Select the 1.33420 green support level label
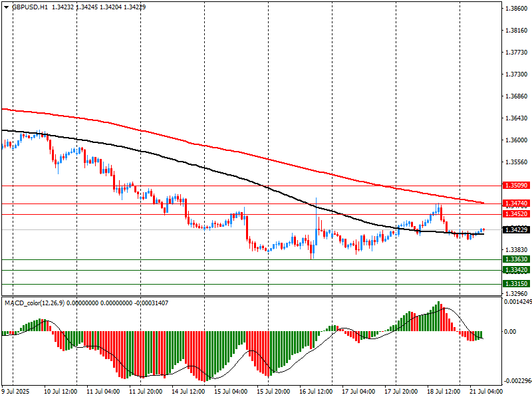532x399 pixels. click(517, 270)
